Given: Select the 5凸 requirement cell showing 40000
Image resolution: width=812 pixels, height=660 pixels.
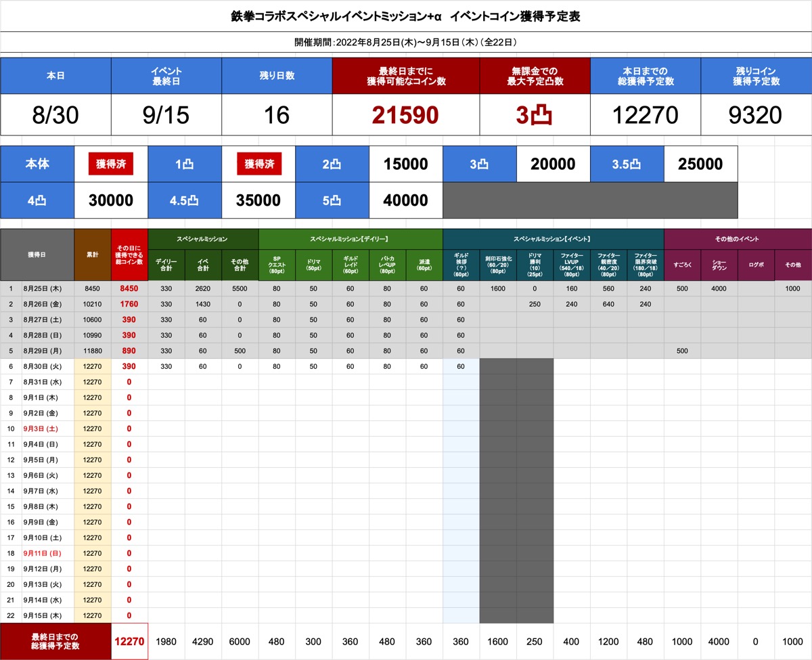Looking at the screenshot, I should pyautogui.click(x=405, y=200).
